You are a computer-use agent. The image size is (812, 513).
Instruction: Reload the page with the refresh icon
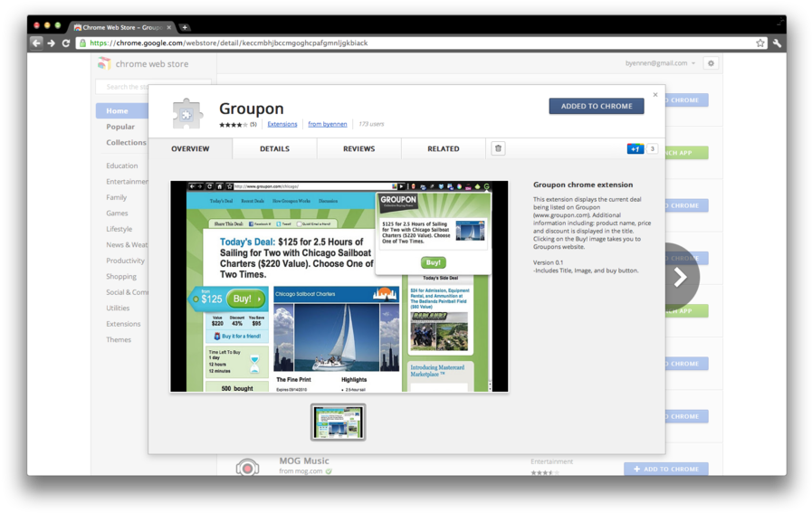(x=66, y=43)
